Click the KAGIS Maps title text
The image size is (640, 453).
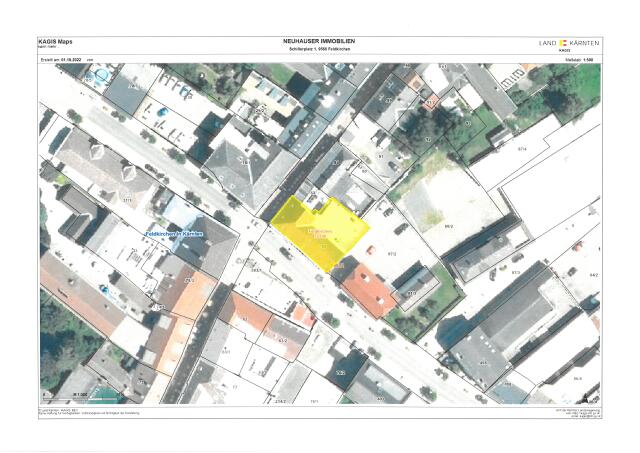(56, 40)
